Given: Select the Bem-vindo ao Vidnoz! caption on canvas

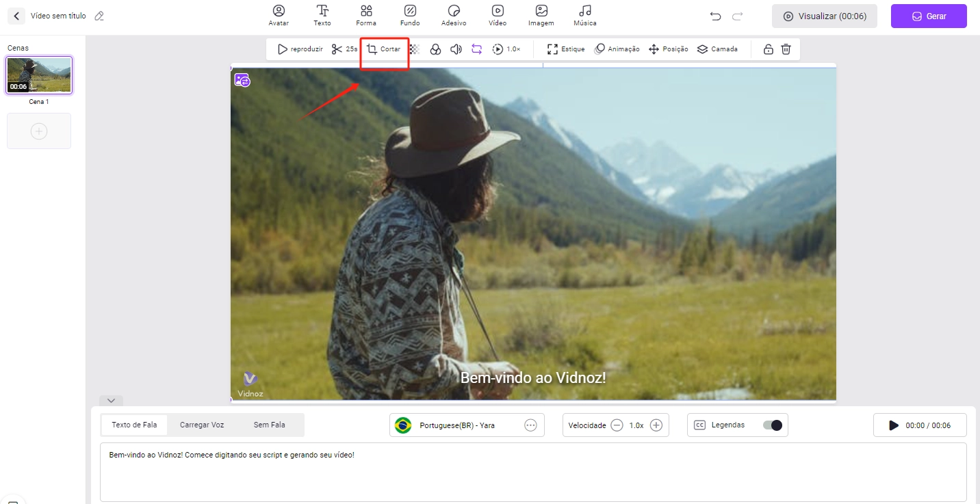Looking at the screenshot, I should (533, 377).
